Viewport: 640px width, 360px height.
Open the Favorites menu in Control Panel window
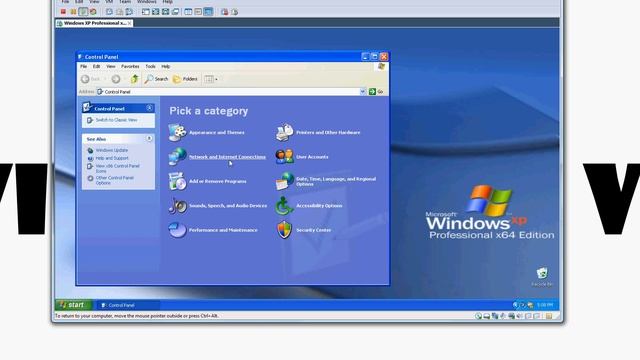tap(130, 67)
